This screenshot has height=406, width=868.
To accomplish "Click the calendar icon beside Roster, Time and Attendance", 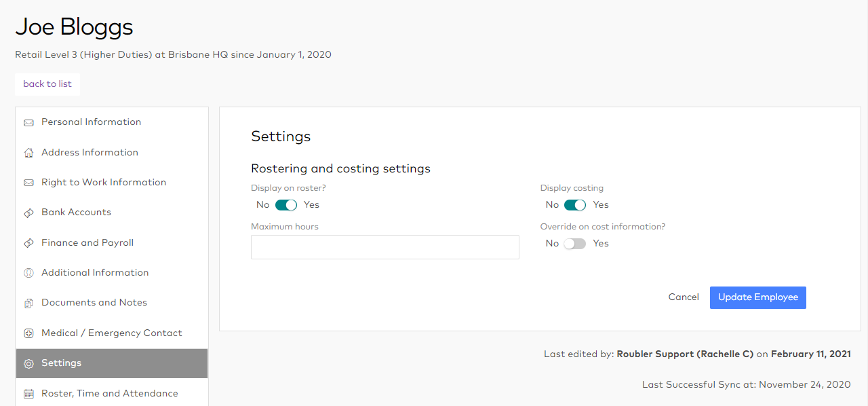I will coord(28,394).
